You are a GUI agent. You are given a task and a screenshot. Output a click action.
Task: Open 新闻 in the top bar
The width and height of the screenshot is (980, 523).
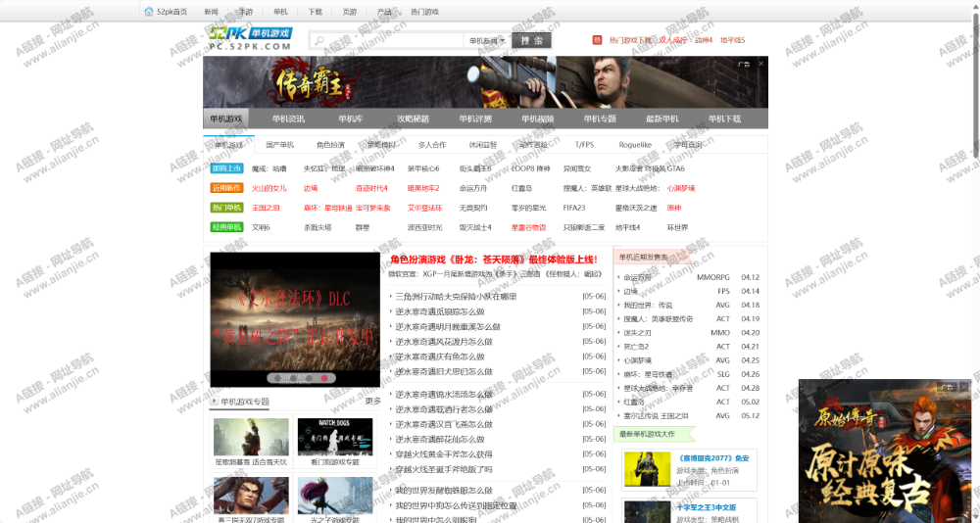click(212, 11)
